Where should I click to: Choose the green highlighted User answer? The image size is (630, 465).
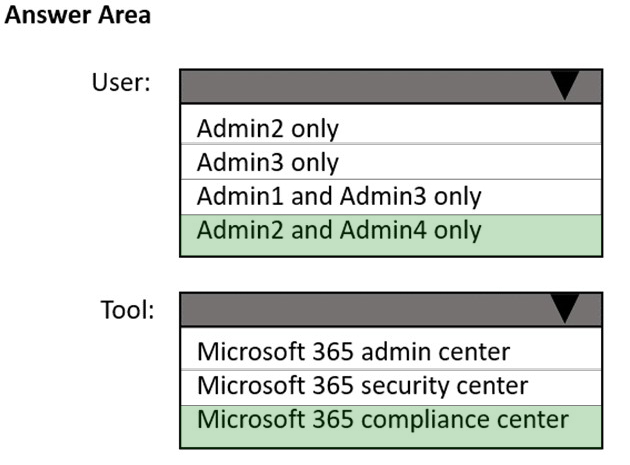click(391, 235)
